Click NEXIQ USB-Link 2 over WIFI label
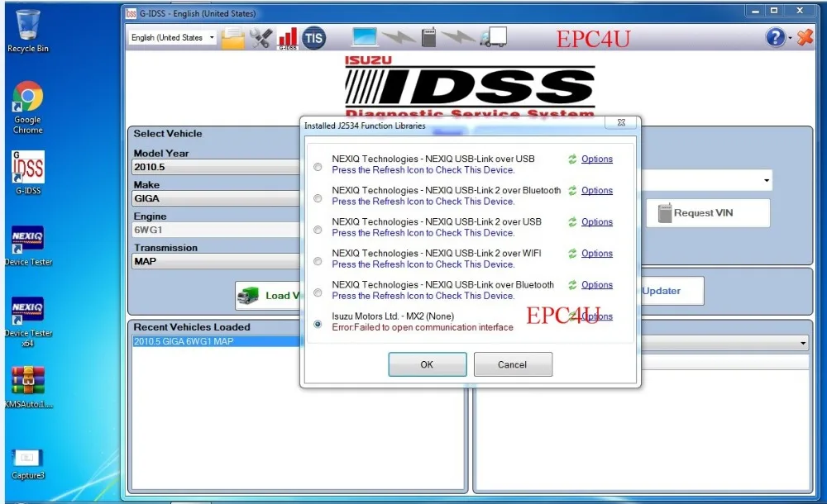 pyautogui.click(x=437, y=253)
